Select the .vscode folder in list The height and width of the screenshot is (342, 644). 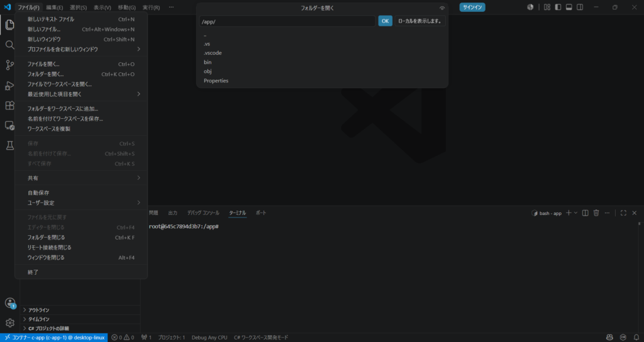(322, 53)
